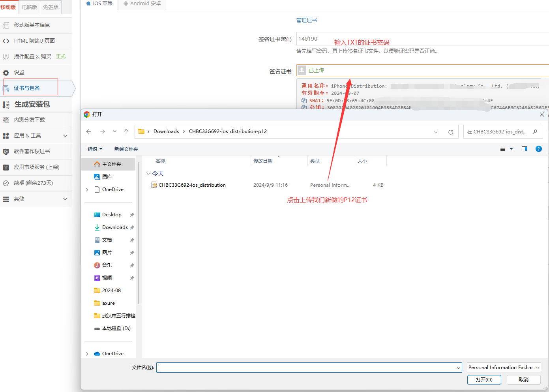Select CHBC33G692-ios_distribution file
Viewport: 549px width, 392px height.
(x=192, y=185)
